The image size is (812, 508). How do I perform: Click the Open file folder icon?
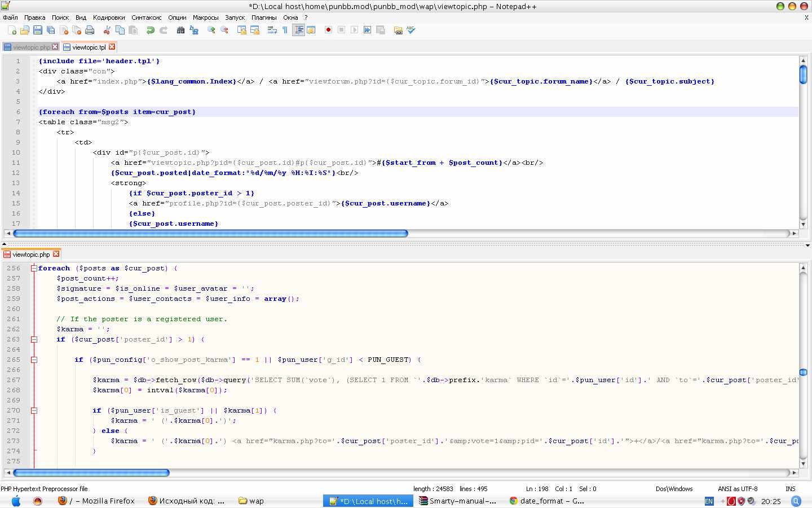[25, 30]
